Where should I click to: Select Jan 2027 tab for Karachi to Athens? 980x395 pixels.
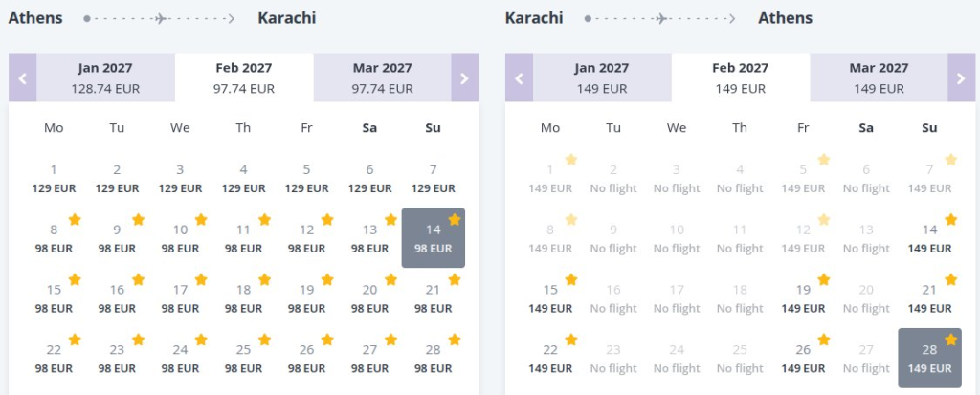[602, 77]
